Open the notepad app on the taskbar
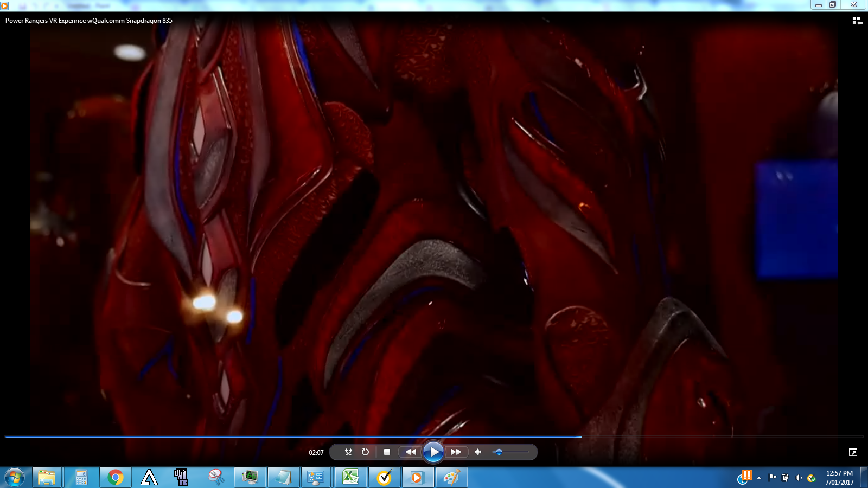 click(283, 478)
